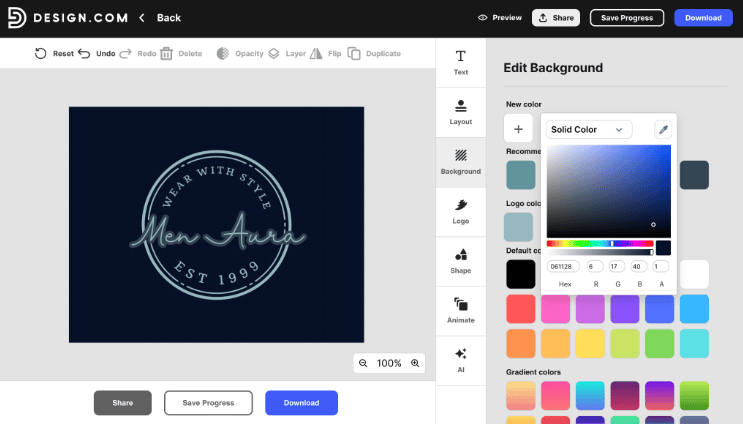743x424 pixels.
Task: Select the green default color swatch
Action: [x=659, y=343]
